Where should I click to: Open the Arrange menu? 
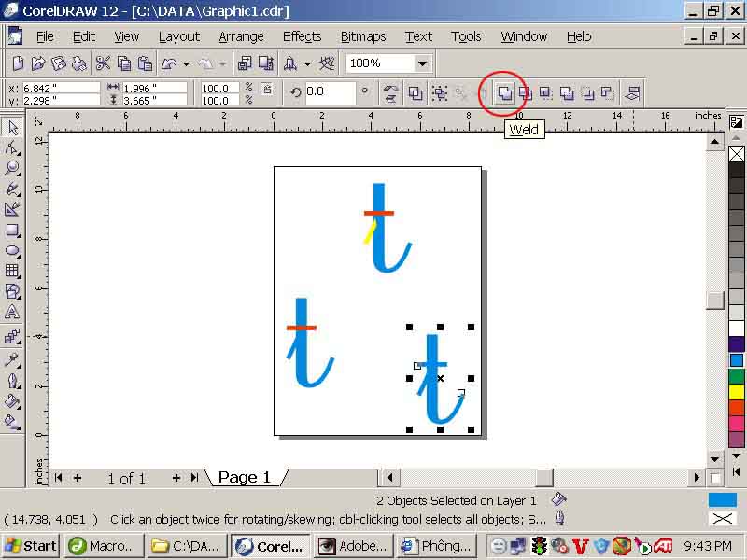coord(241,36)
